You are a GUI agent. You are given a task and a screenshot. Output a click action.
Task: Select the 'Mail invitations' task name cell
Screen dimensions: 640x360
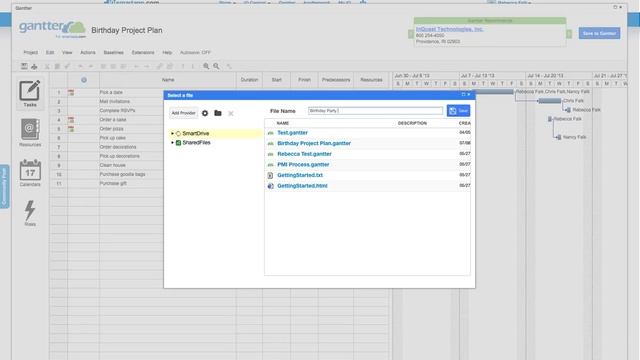[115, 102]
